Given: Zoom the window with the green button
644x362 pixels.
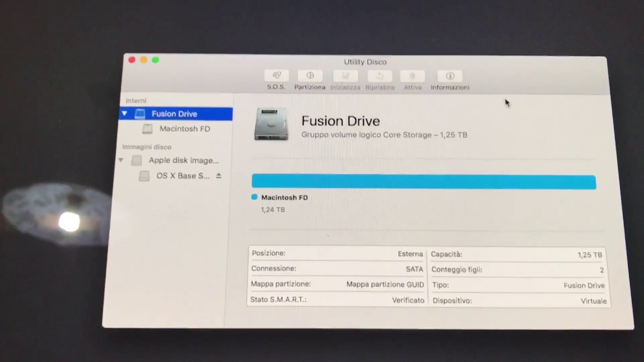Looking at the screenshot, I should coord(155,60).
